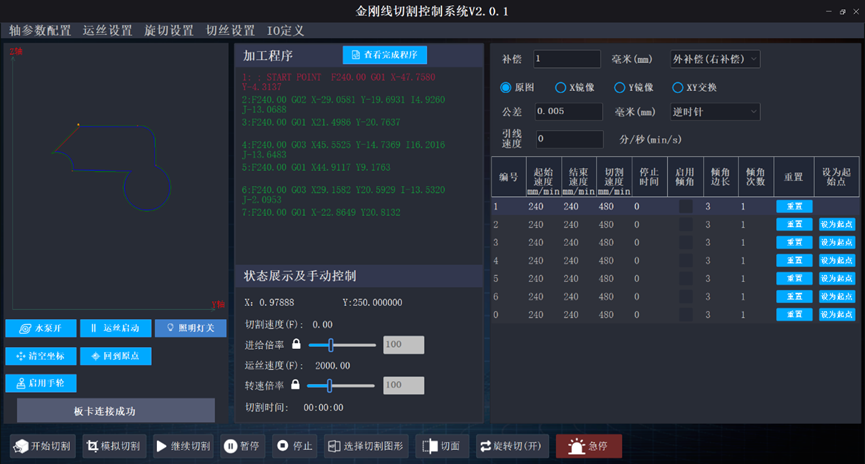
Task: Toggle 启用倾角 checkbox in row 3
Action: [686, 242]
